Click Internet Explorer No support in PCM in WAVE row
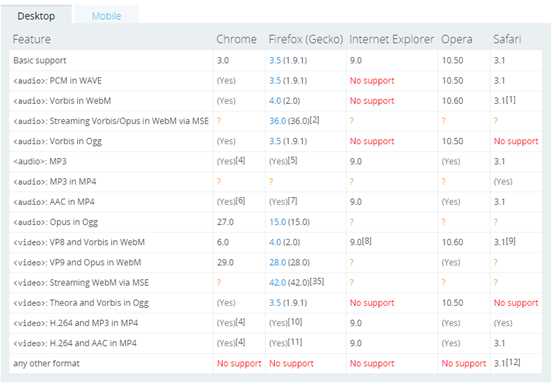 tap(372, 81)
